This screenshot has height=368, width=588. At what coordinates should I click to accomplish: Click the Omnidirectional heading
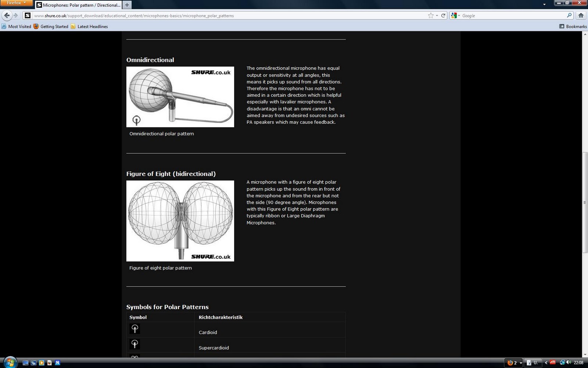(150, 60)
